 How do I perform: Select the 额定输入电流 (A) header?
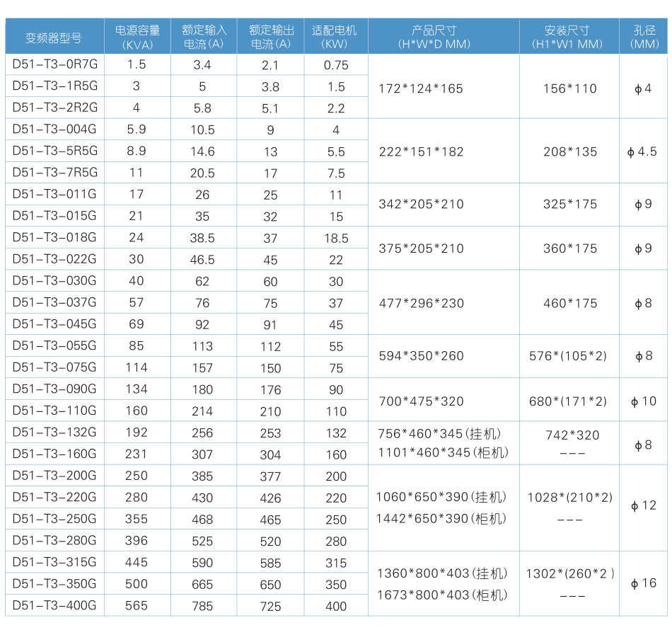[x=203, y=37]
